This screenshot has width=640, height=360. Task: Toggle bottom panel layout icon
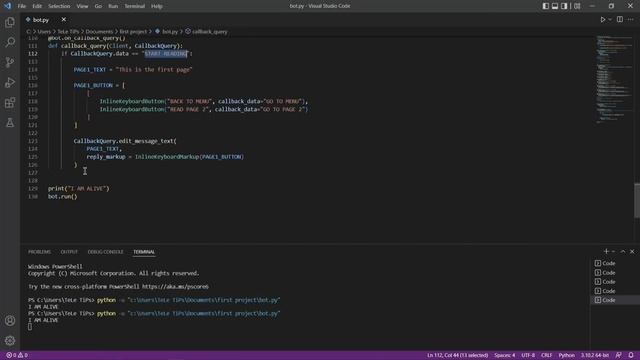(x=555, y=6)
